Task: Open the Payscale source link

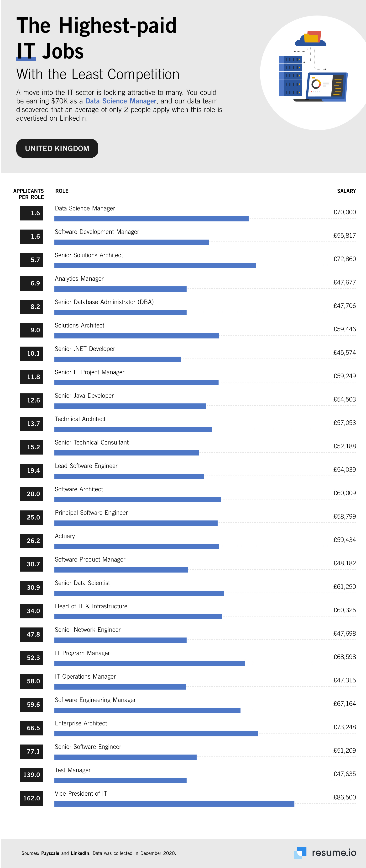Action: click(50, 853)
